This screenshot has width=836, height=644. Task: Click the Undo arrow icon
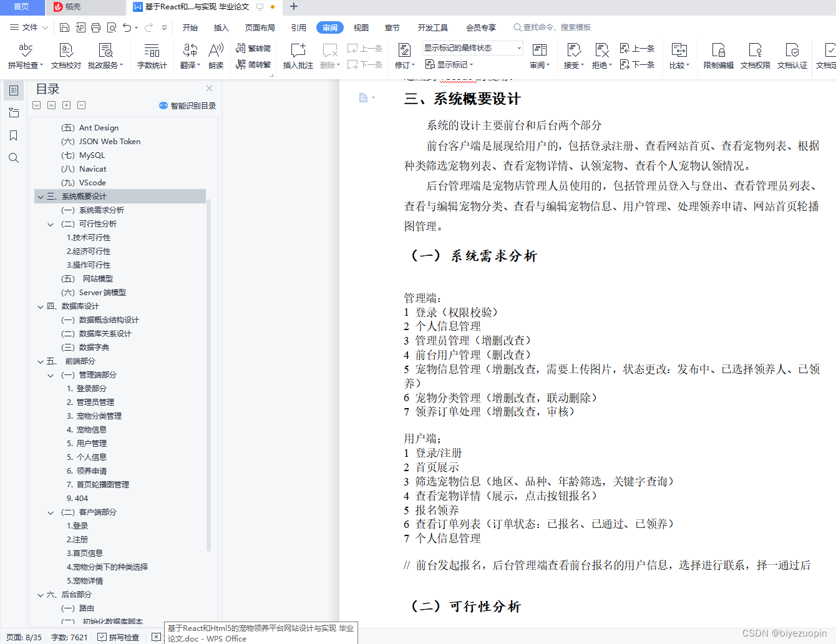(x=127, y=27)
